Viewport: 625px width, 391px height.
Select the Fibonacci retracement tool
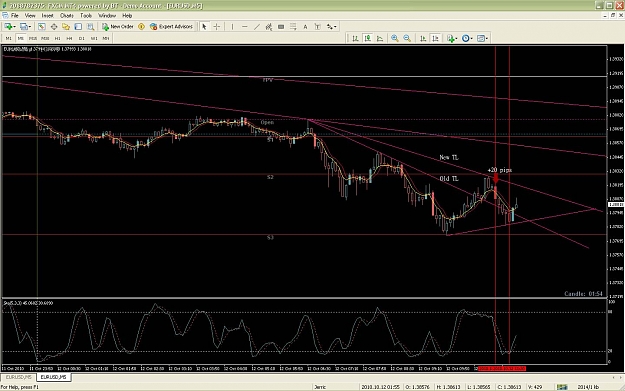tap(293, 27)
